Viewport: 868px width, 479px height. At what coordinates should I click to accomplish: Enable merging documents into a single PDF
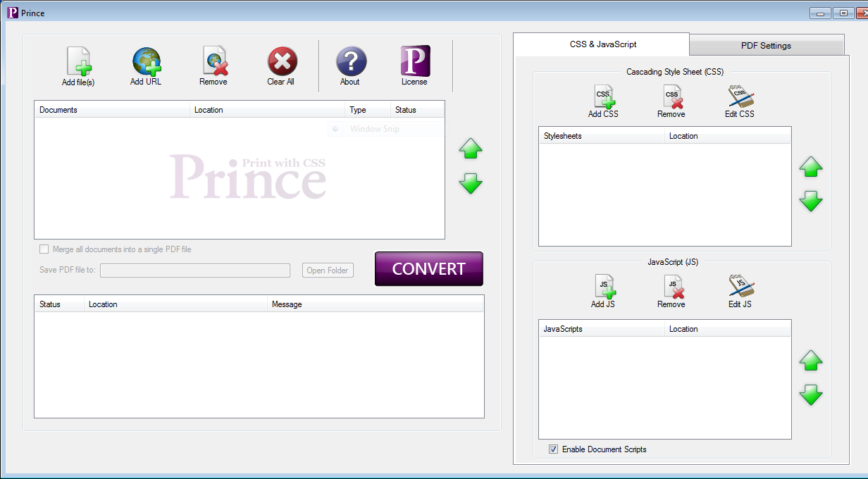(44, 249)
